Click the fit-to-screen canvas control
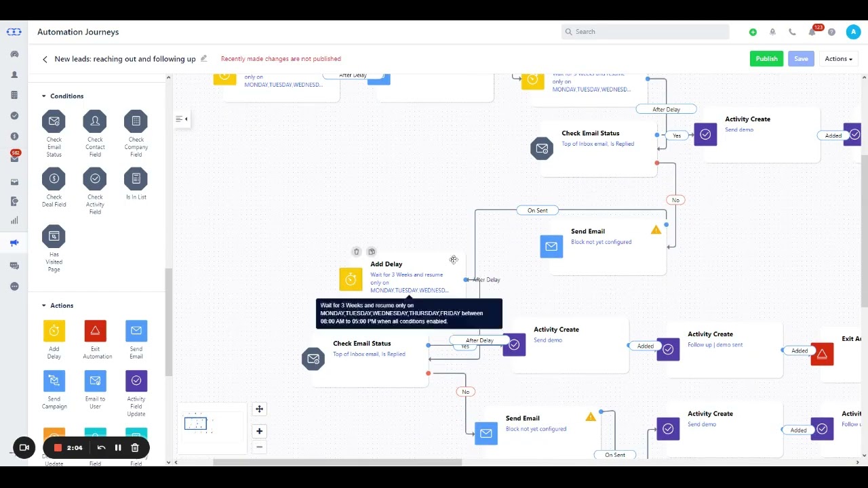Screen dimensions: 868x488 coord(259,409)
